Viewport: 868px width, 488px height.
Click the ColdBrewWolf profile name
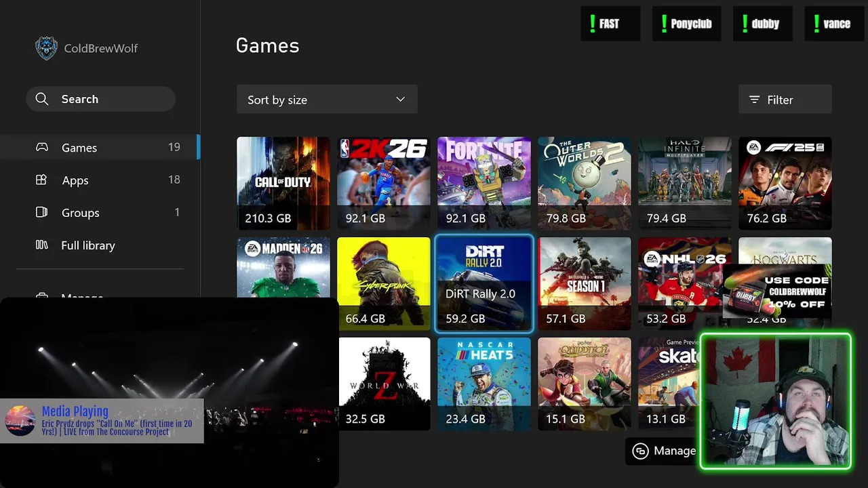tap(100, 48)
